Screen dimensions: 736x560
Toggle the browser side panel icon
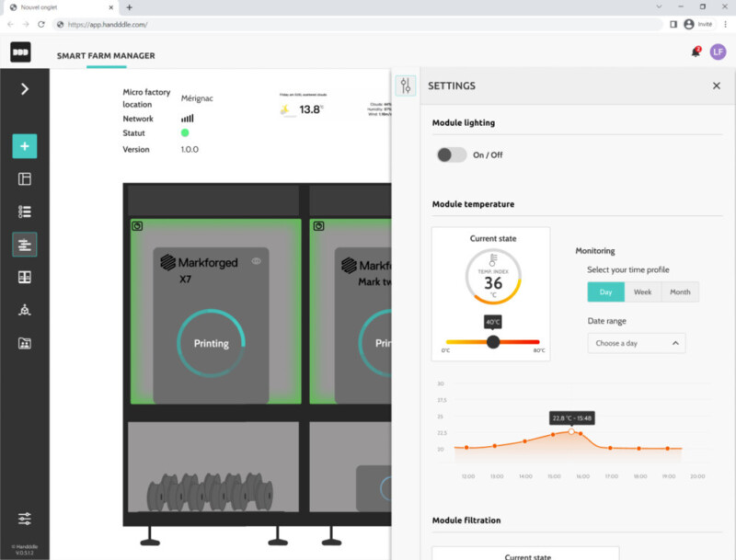click(673, 25)
